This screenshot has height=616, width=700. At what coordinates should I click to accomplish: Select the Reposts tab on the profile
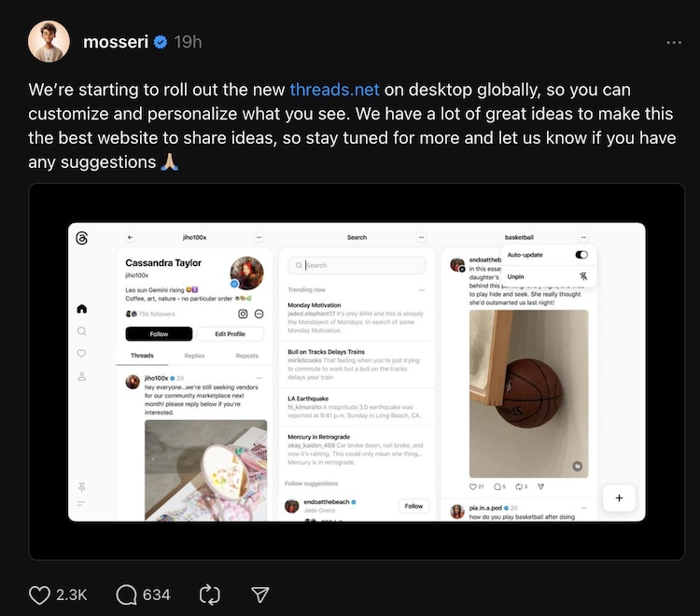pos(246,356)
